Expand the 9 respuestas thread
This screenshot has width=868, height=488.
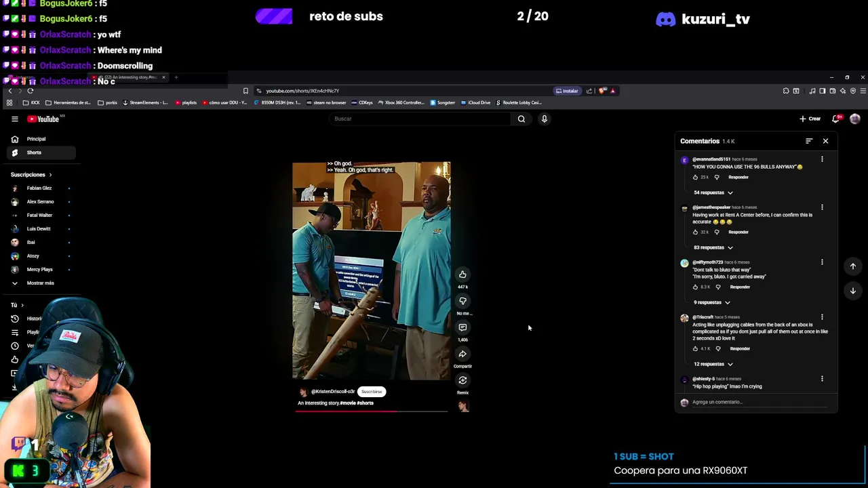[711, 302]
